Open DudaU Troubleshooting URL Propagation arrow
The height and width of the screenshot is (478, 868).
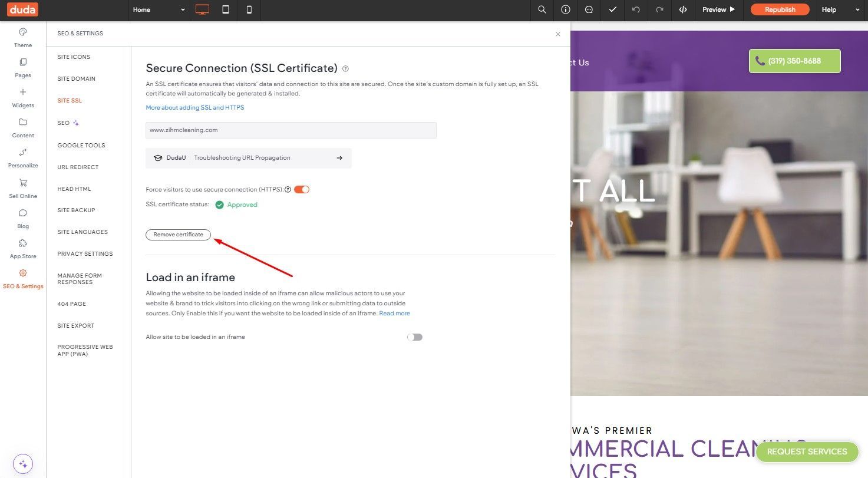339,158
